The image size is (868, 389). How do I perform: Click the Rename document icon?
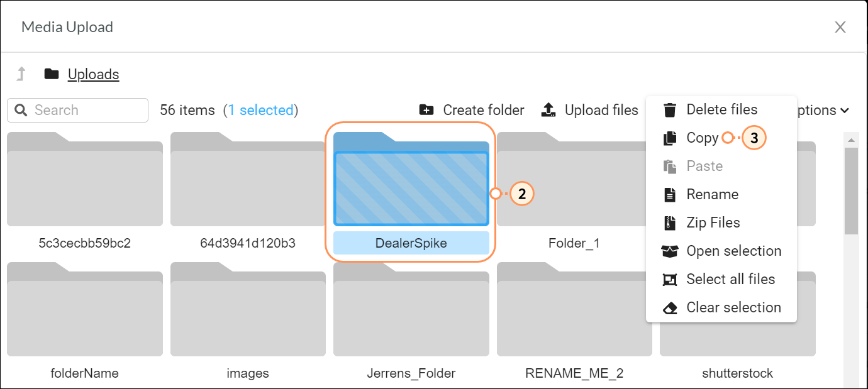[670, 195]
